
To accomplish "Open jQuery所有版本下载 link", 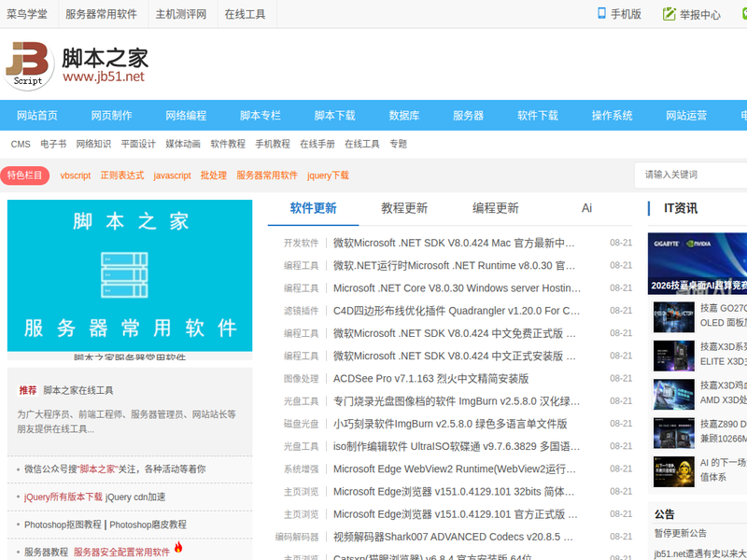I will 63,497.
